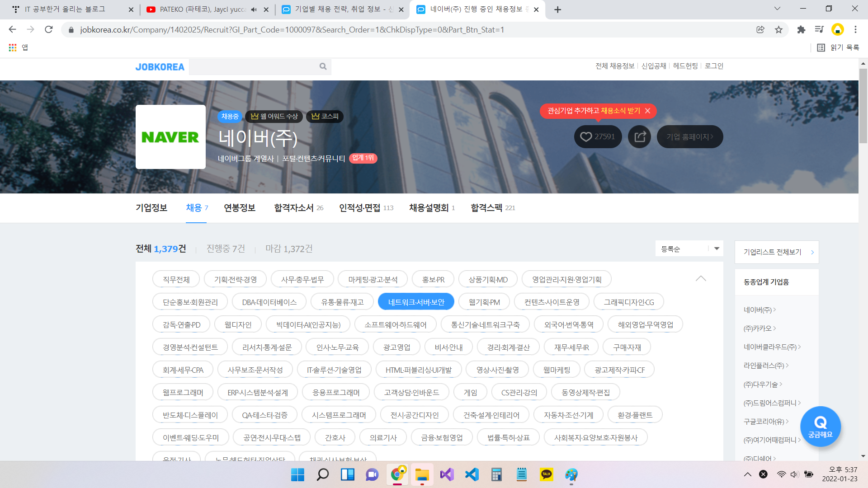Open the Chrome extensions puzzle icon
Screen dimensions: 868x488
coord(801,30)
